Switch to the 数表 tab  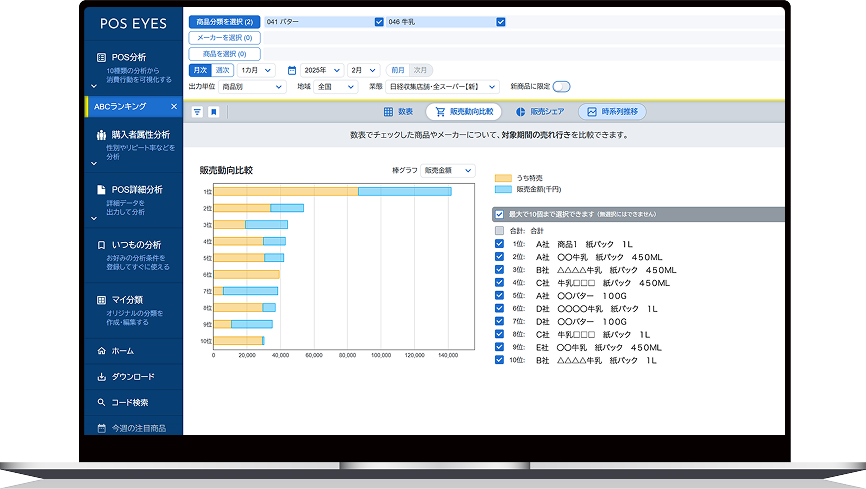click(x=398, y=112)
